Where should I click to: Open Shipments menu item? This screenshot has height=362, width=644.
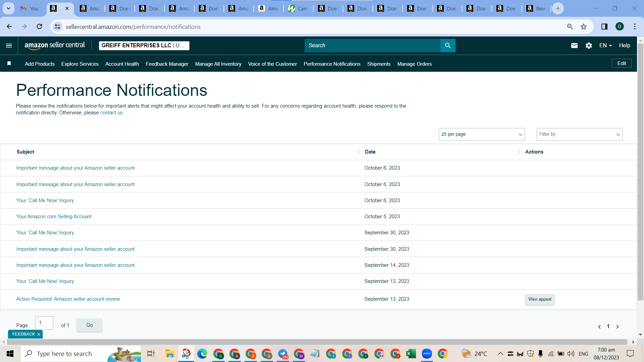coord(379,64)
